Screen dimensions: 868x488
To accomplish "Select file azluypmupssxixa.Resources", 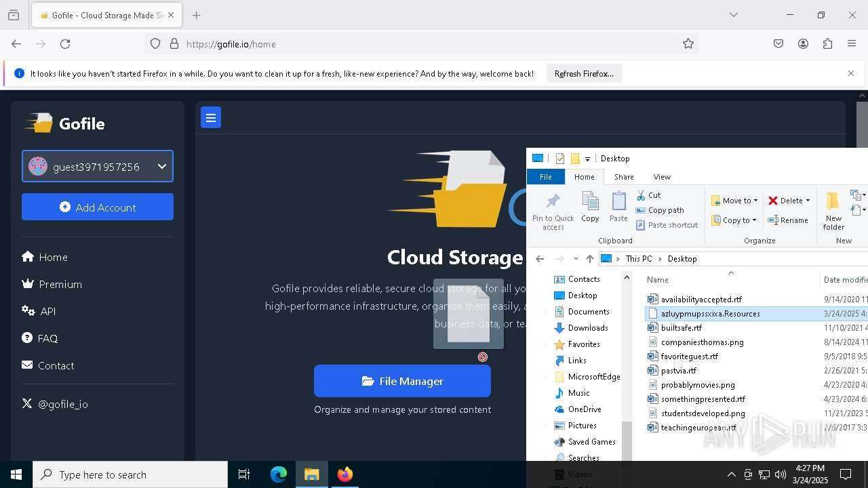I will pyautogui.click(x=710, y=314).
